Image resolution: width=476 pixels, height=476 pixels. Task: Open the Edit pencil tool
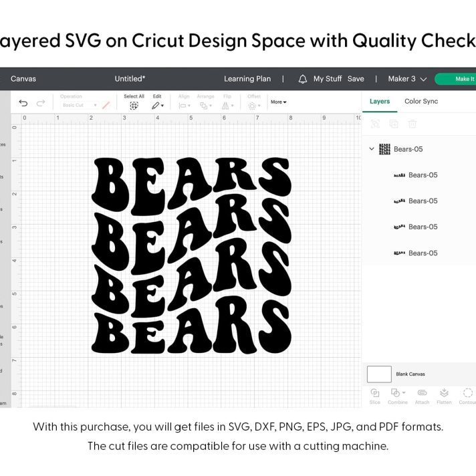pos(158,106)
